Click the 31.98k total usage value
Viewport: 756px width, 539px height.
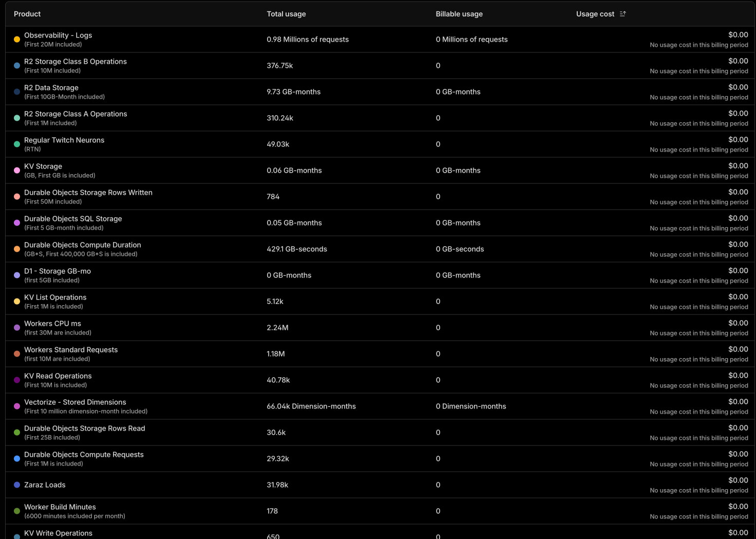pos(277,485)
